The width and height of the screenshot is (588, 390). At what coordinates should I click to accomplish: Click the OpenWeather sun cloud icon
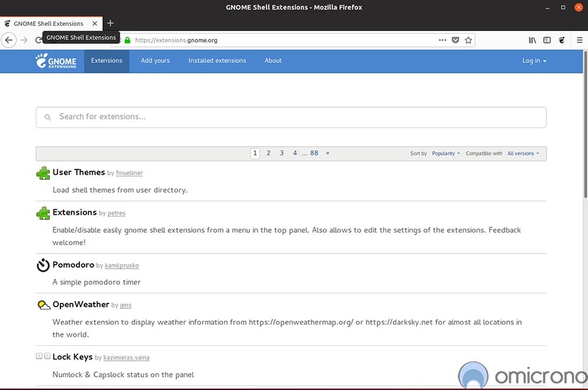(44, 305)
